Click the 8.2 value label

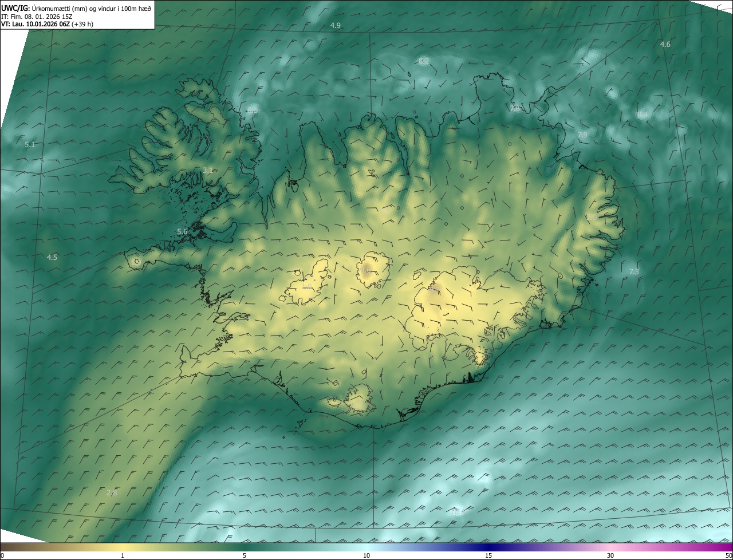click(424, 61)
